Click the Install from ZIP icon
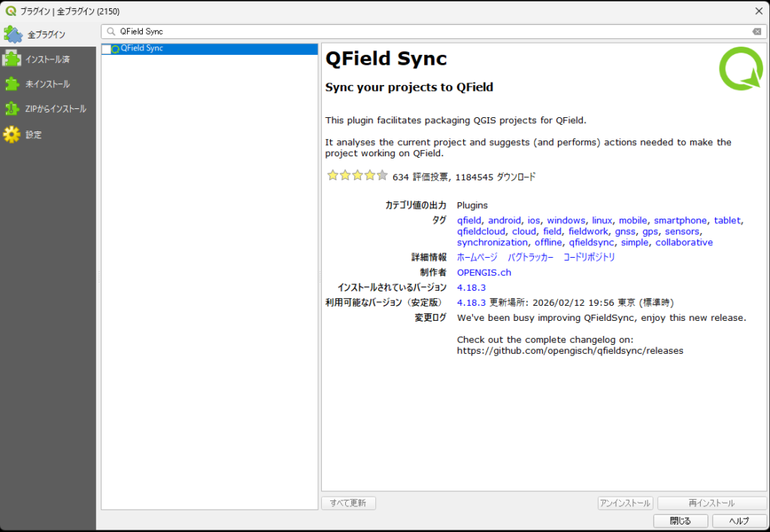 (x=12, y=109)
